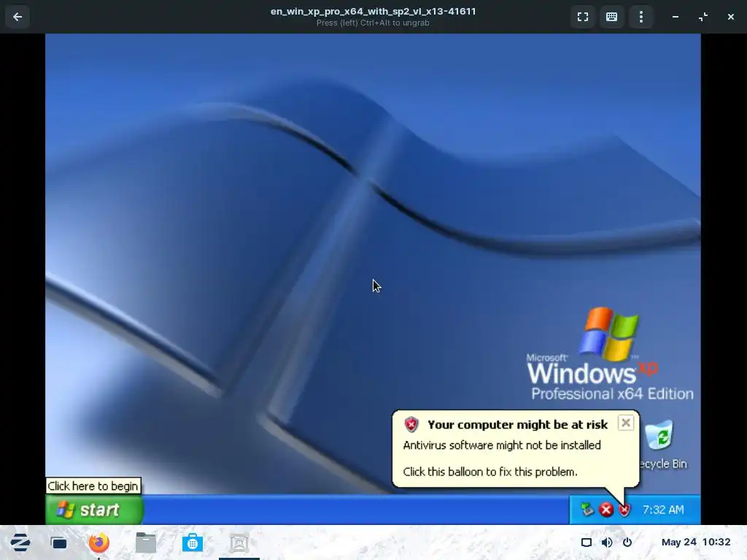Click the Safely Remove Hardware tray icon

[x=587, y=510]
